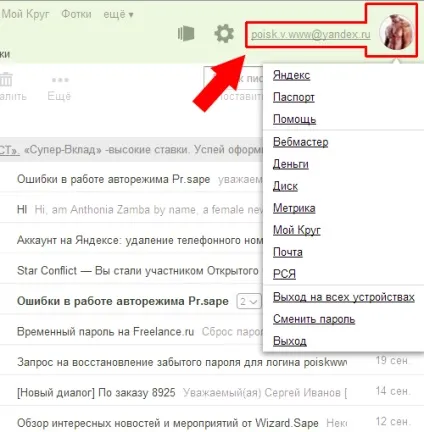Select Вебмастер in account menu
This screenshot has width=424, height=432.
click(x=300, y=142)
